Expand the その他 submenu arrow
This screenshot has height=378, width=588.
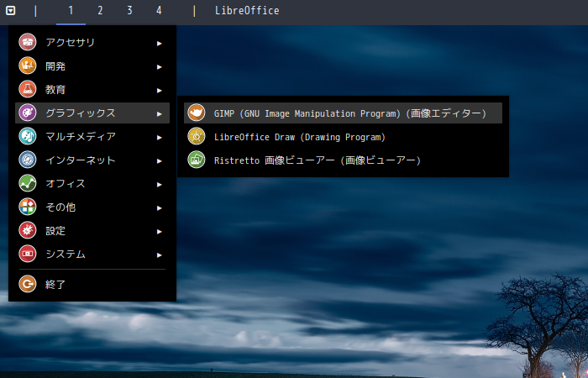pyautogui.click(x=160, y=208)
